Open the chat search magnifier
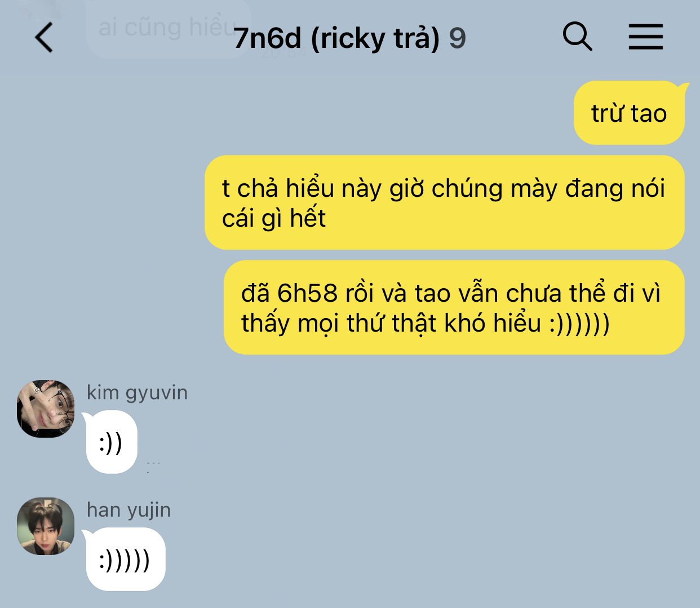700x608 pixels. [x=578, y=37]
